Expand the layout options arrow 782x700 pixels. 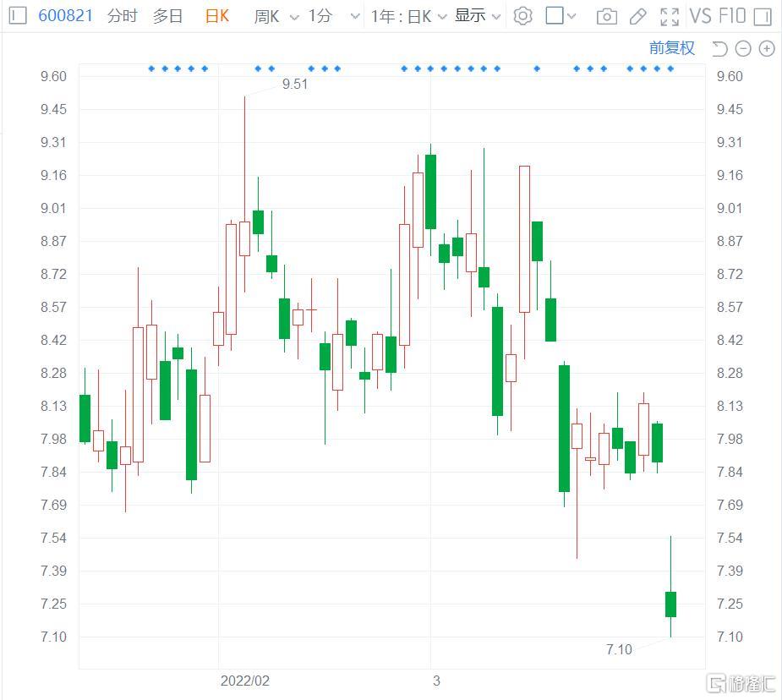point(571,16)
